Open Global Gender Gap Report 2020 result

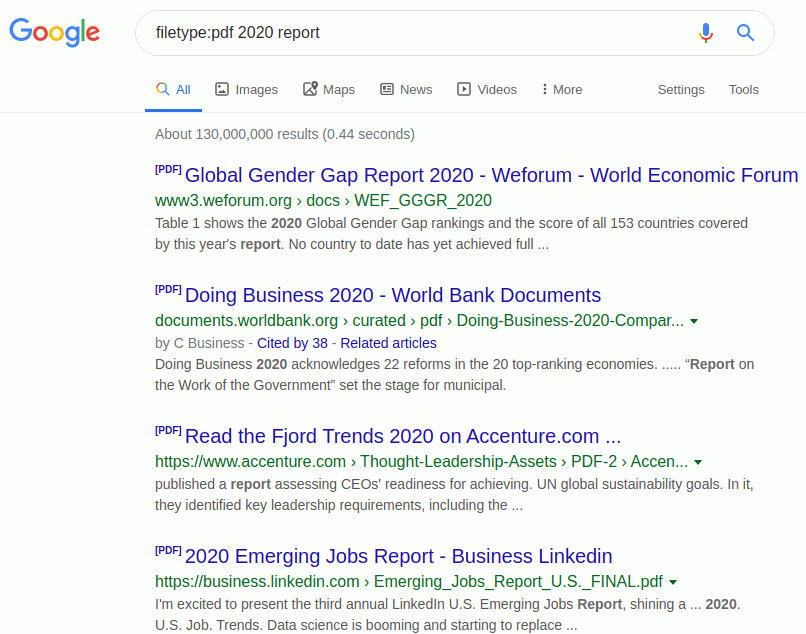coord(491,175)
